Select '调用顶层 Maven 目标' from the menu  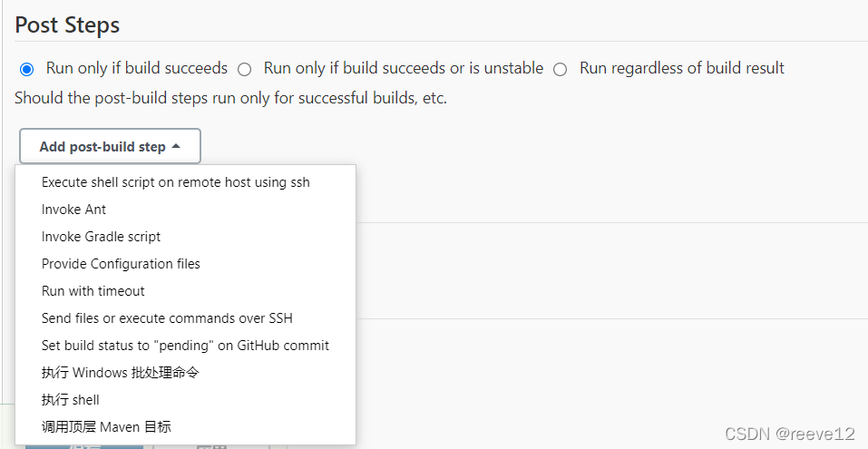(x=106, y=427)
